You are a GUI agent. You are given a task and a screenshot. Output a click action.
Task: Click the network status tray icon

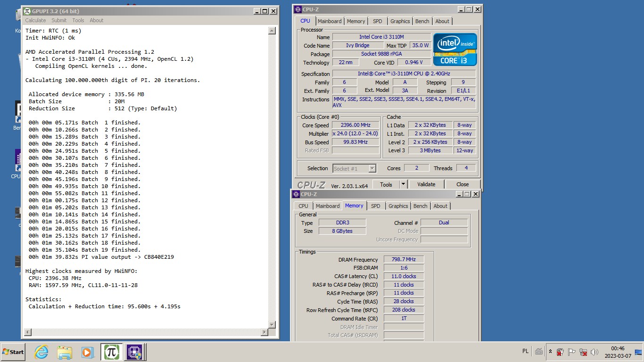coord(583,352)
